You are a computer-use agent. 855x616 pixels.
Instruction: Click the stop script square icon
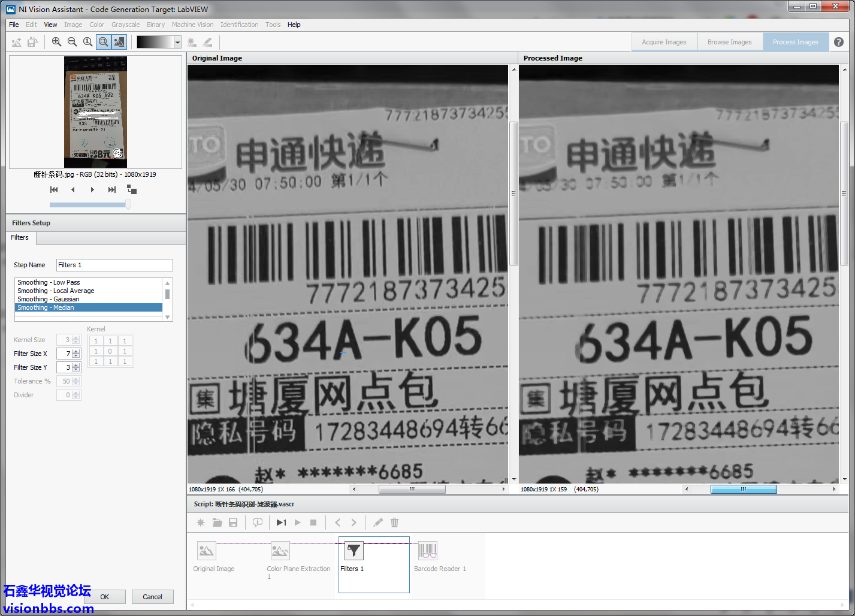click(x=313, y=523)
